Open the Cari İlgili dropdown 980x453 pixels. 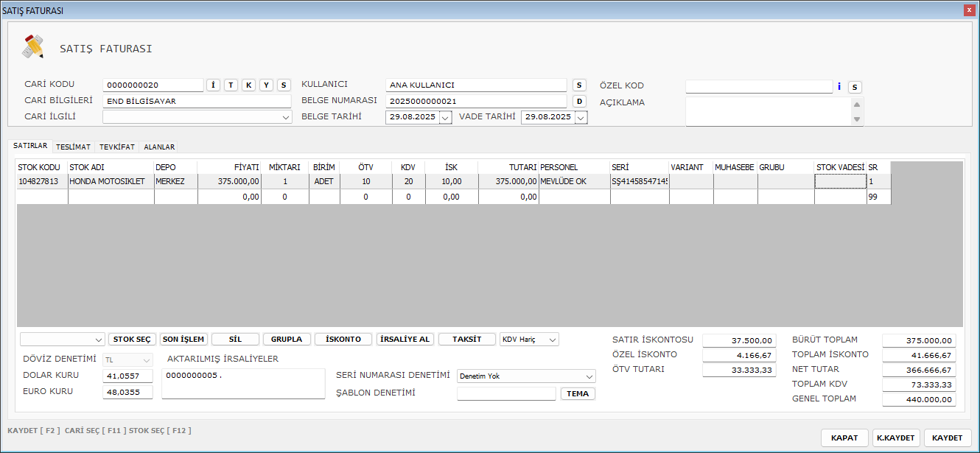[x=286, y=117]
